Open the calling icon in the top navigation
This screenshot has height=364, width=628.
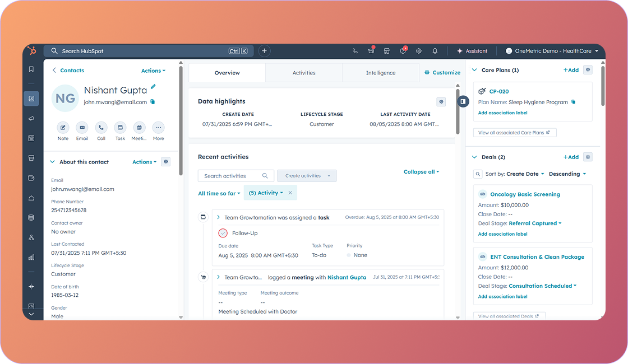354,51
